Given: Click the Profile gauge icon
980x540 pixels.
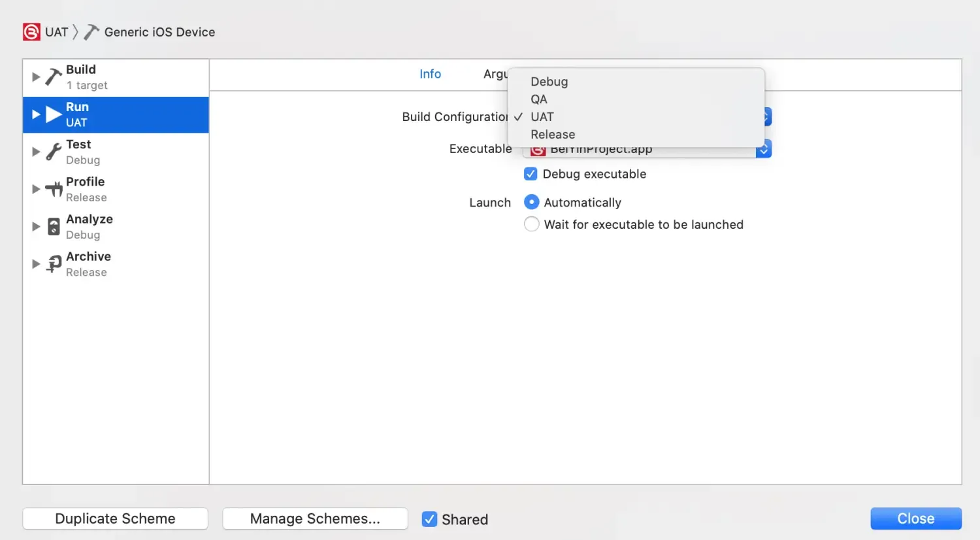Looking at the screenshot, I should point(52,188).
